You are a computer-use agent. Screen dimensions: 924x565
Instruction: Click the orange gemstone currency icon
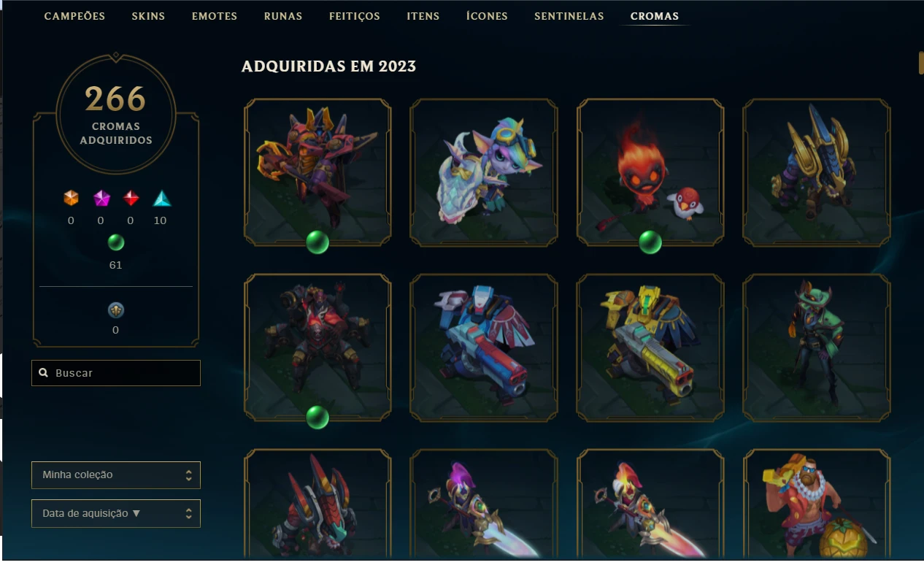click(71, 198)
